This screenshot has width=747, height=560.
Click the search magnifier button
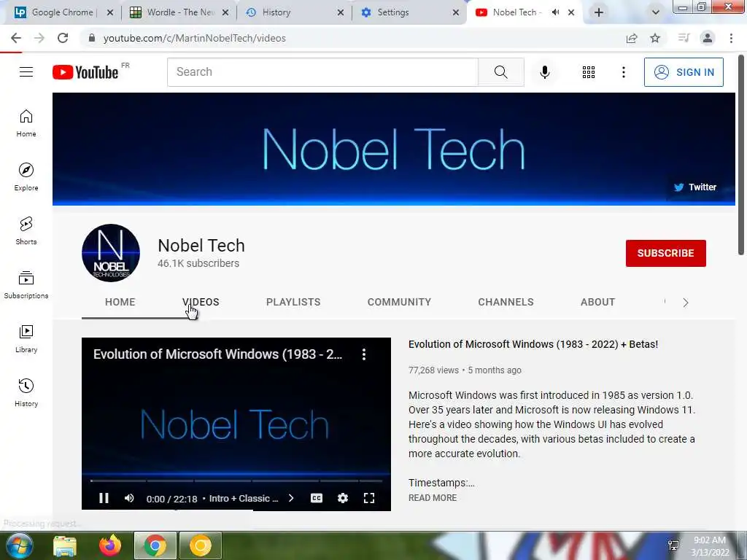pyautogui.click(x=500, y=72)
